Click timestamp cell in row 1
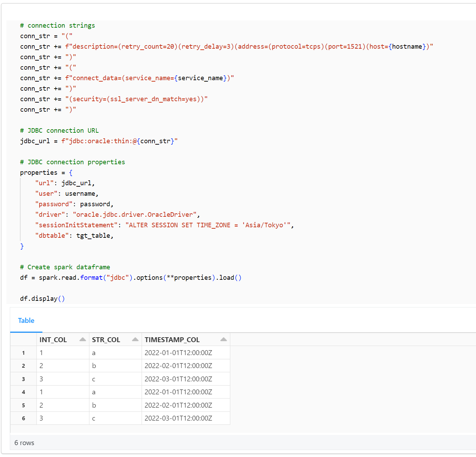476x457 pixels. (x=186, y=353)
